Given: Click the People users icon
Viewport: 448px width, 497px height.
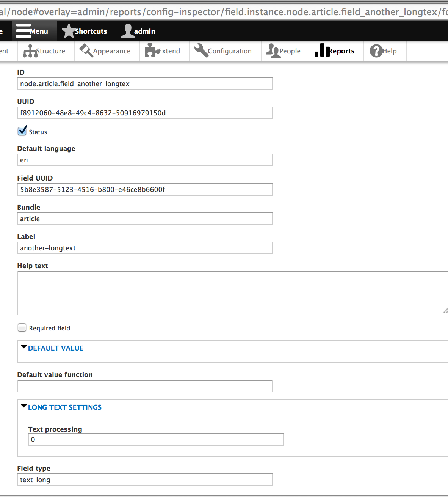Looking at the screenshot, I should click(273, 50).
